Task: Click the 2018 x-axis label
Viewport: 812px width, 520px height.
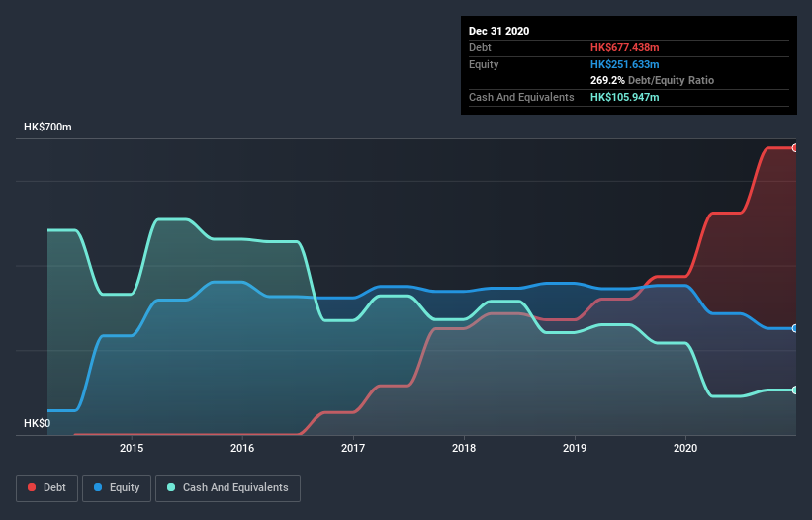Action: pyautogui.click(x=464, y=448)
